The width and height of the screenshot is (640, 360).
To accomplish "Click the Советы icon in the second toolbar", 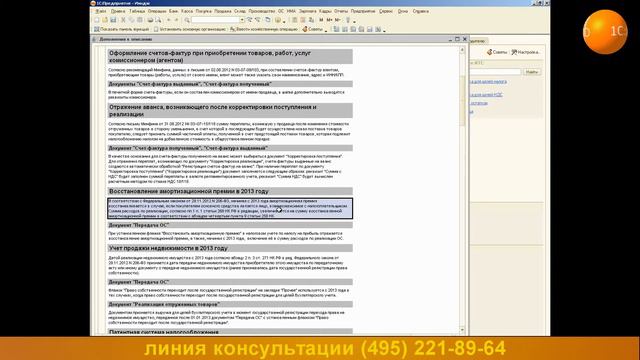I will pos(305,29).
